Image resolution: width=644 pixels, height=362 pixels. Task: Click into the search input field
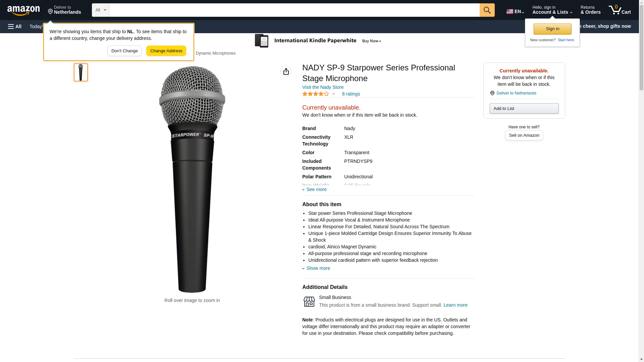pyautogui.click(x=294, y=10)
